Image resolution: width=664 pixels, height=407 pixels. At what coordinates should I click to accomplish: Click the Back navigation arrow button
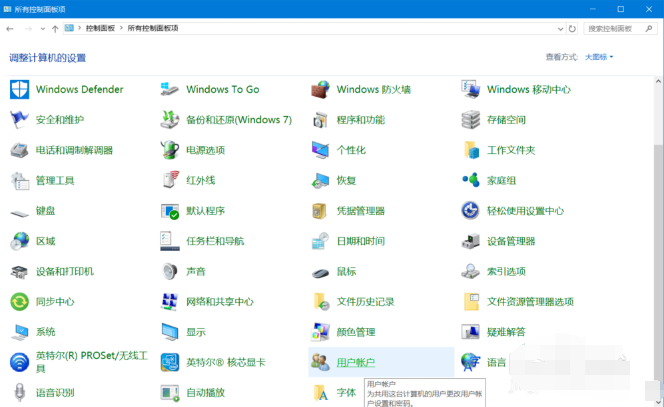click(x=10, y=29)
